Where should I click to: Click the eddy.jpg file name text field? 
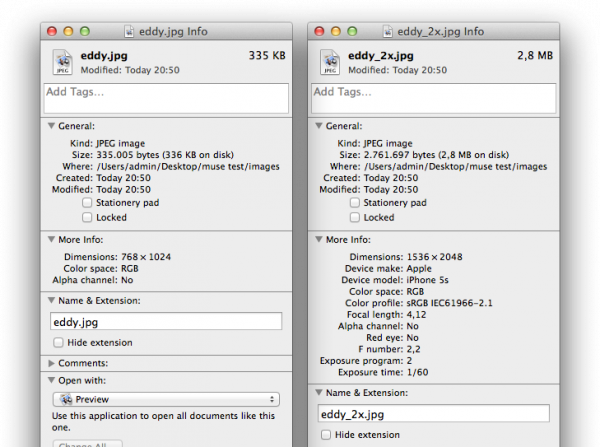(166, 322)
